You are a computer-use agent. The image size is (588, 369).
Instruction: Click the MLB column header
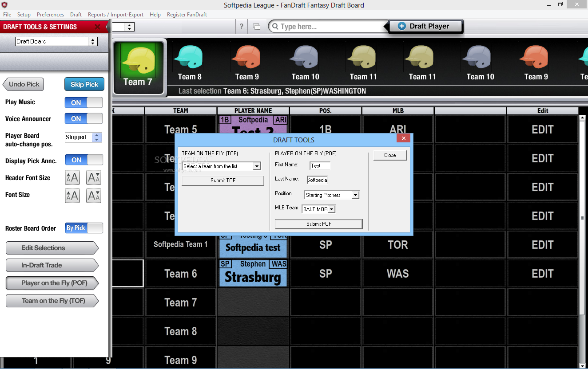point(398,111)
